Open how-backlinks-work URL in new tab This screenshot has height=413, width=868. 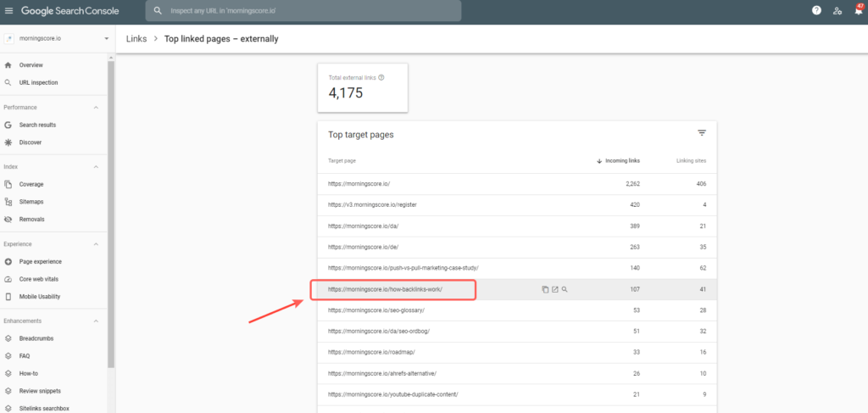(x=555, y=289)
